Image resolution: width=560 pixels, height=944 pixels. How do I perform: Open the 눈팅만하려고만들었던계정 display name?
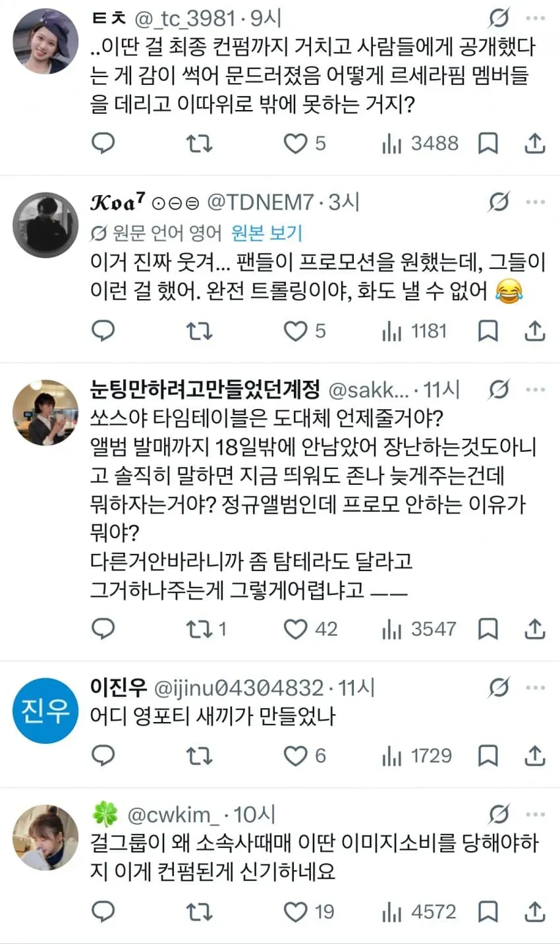point(205,390)
